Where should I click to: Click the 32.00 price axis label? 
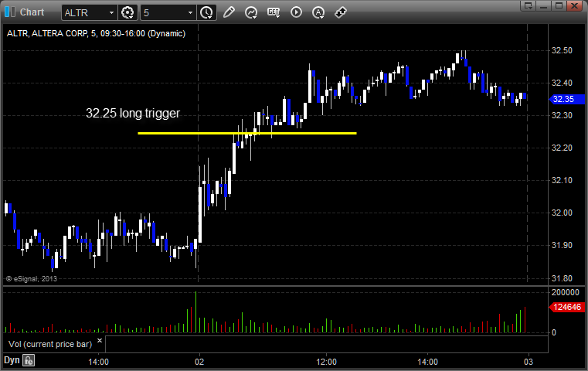point(562,213)
